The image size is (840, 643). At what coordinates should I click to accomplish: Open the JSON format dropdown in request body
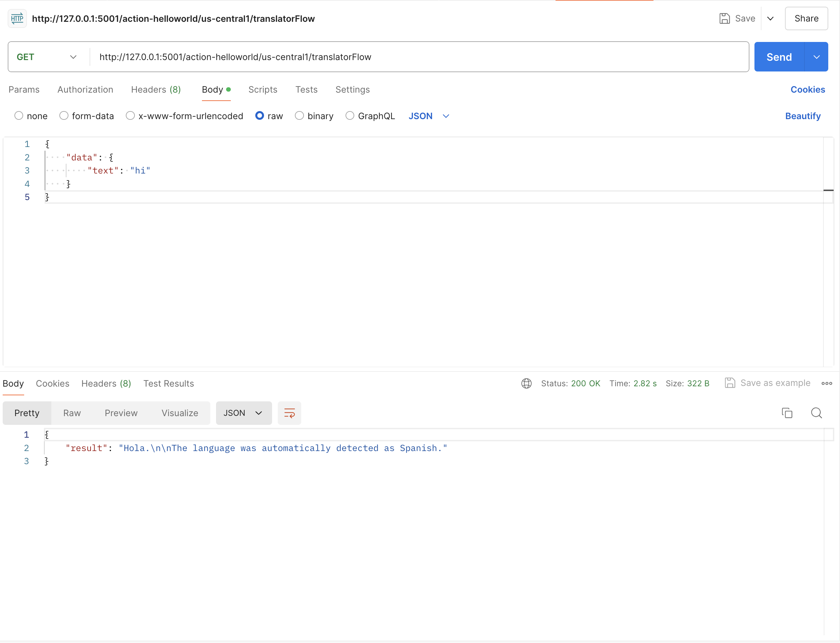[x=428, y=116]
